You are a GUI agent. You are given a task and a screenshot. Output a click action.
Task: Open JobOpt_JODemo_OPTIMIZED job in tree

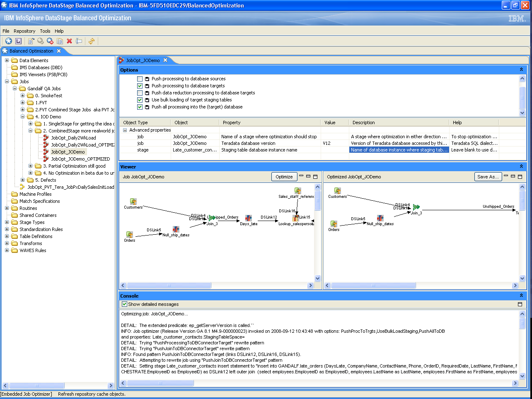(x=80, y=159)
